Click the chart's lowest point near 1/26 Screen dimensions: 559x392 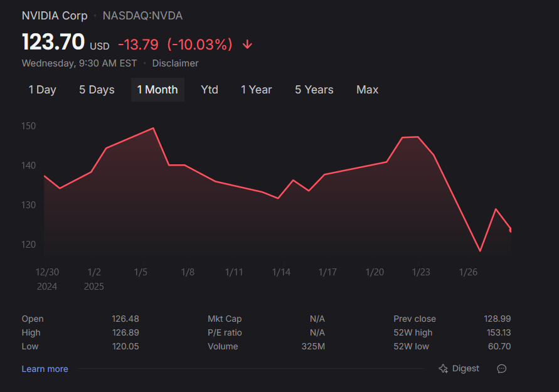tap(480, 251)
